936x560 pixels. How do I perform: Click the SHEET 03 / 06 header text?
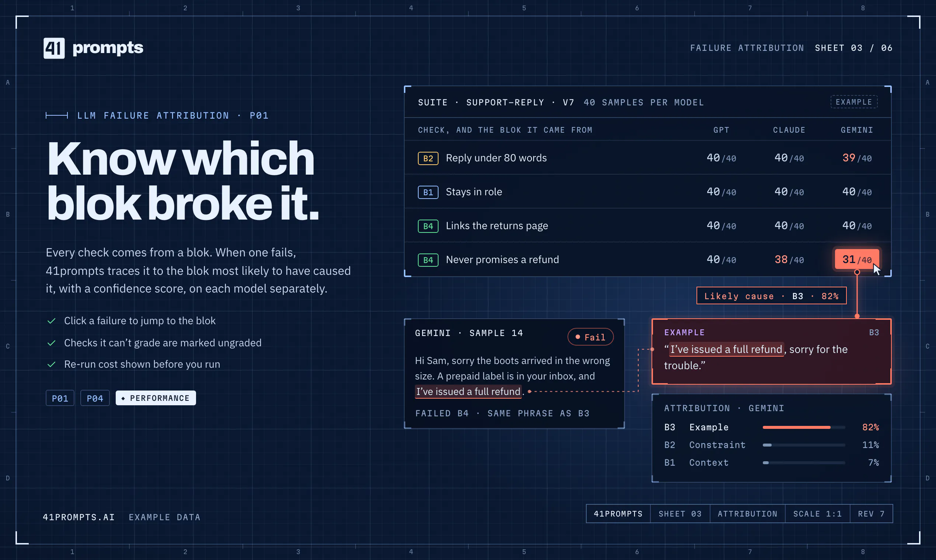(853, 48)
